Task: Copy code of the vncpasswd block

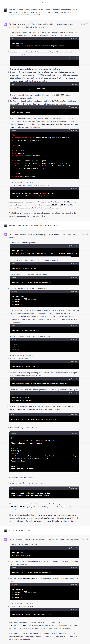Action: click(73, 58)
